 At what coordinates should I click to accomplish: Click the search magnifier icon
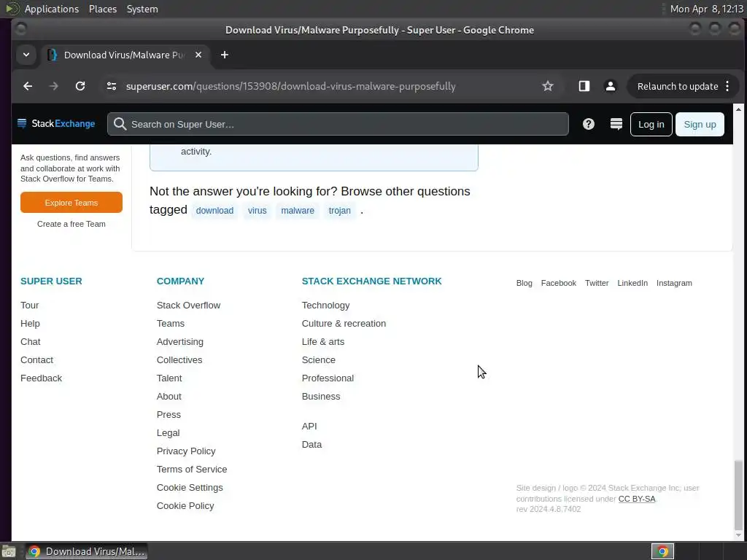click(120, 124)
